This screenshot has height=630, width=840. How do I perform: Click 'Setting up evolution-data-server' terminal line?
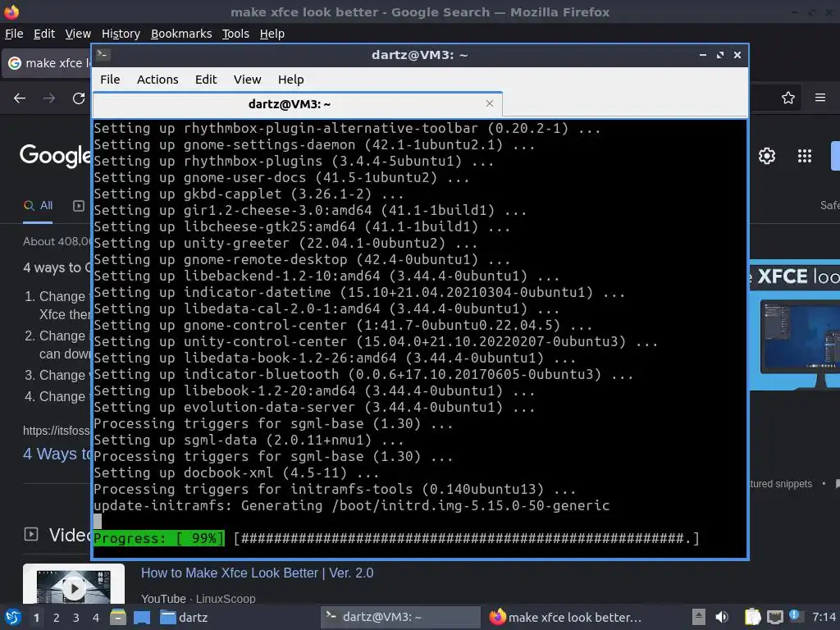click(x=314, y=407)
